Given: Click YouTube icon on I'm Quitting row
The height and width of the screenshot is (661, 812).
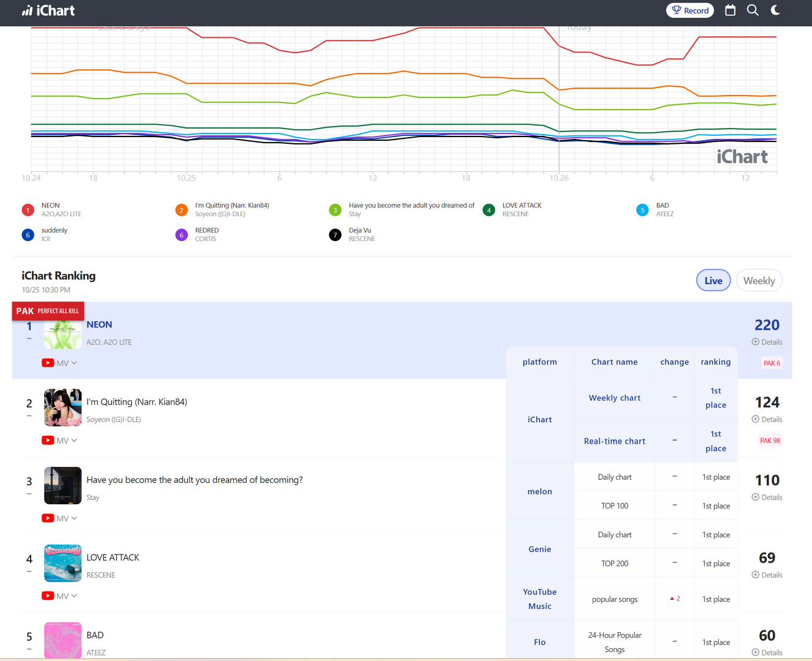Looking at the screenshot, I should coord(48,441).
